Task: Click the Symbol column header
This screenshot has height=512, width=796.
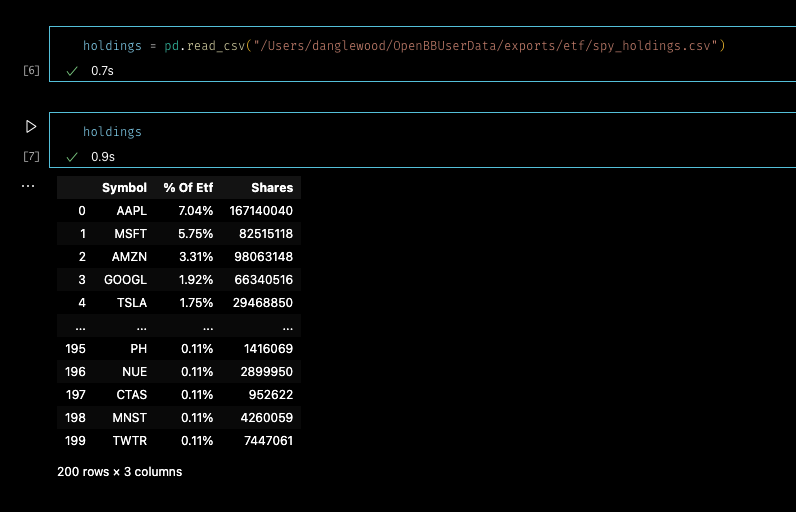Action: [124, 188]
